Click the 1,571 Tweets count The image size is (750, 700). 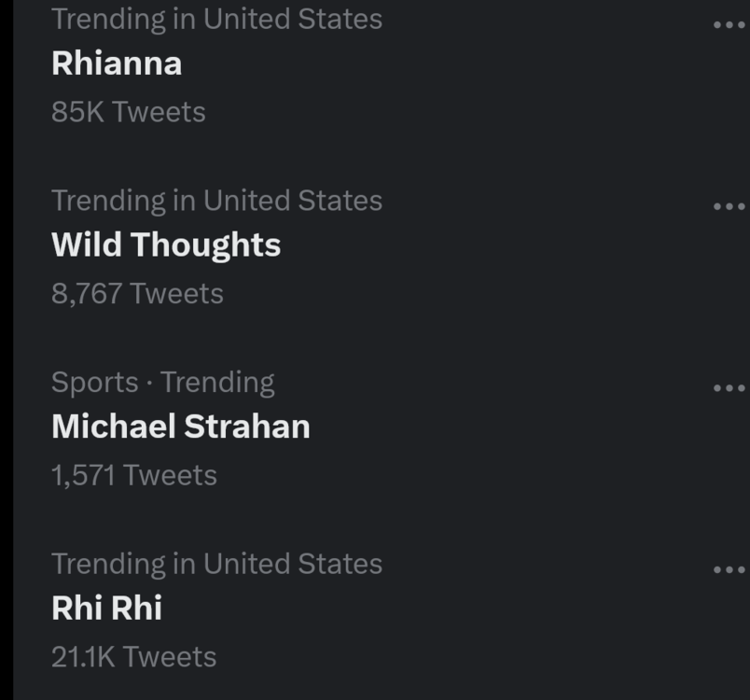click(133, 475)
